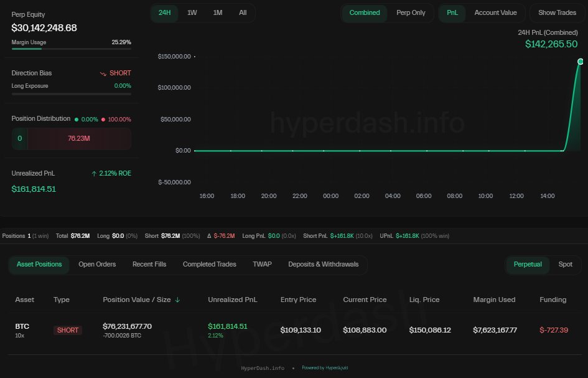Sort by Position Value / Size arrow
This screenshot has height=378, width=588.
coord(178,300)
